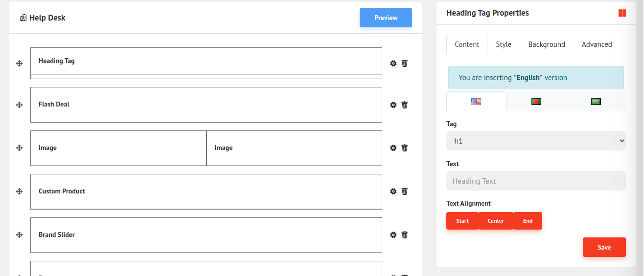Click drag handle beside Custom Product row

click(x=20, y=191)
